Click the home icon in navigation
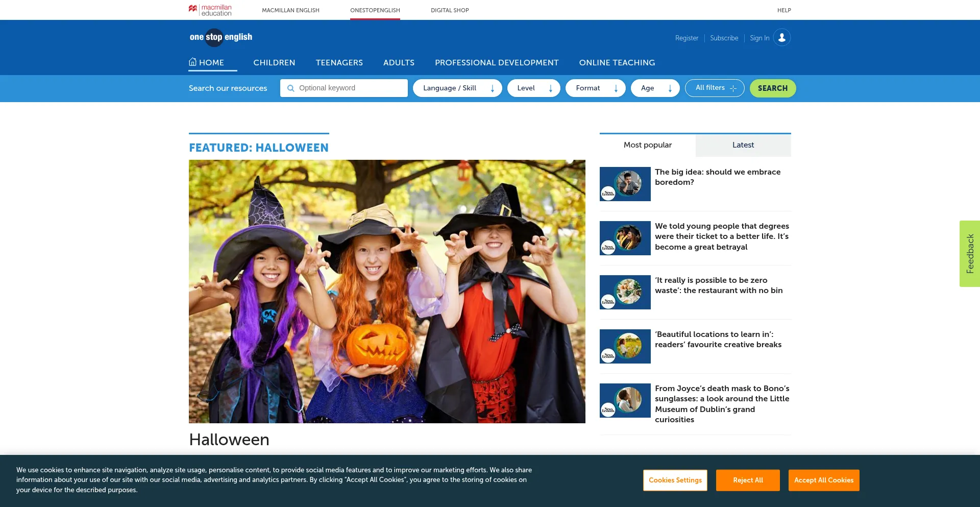 (x=192, y=62)
